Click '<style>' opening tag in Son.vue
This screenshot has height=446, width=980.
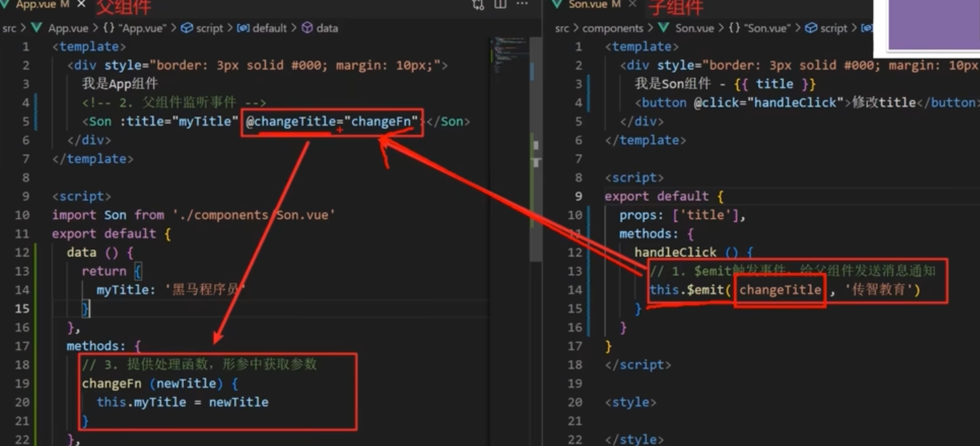(x=631, y=402)
